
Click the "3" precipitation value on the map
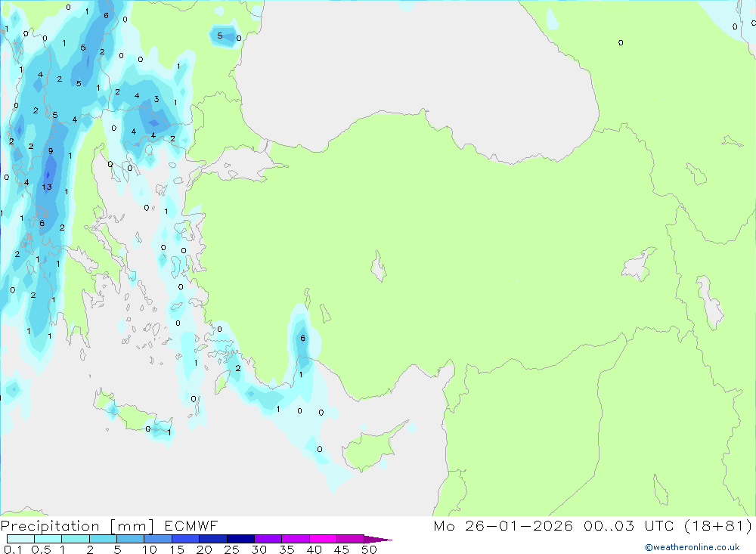(156, 99)
